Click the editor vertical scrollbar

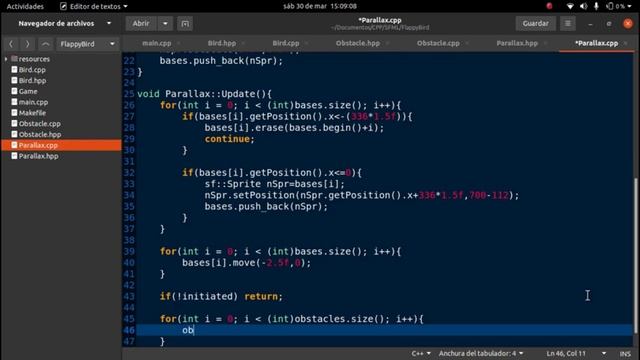pyautogui.click(x=635, y=255)
